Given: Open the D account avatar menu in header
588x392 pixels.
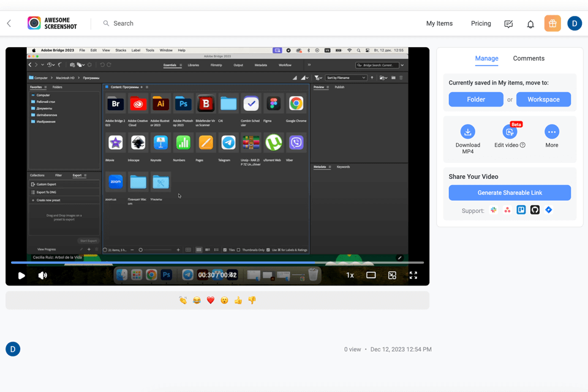Looking at the screenshot, I should point(574,23).
